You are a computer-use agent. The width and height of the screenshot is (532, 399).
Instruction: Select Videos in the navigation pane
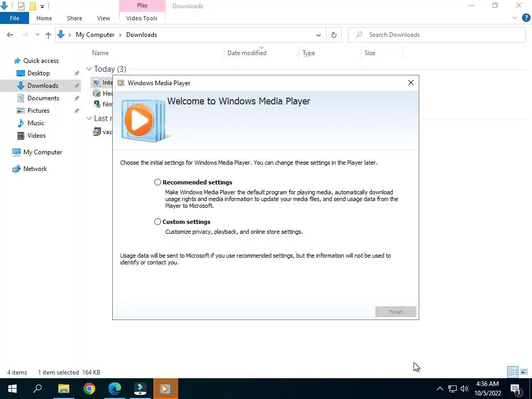coord(36,136)
